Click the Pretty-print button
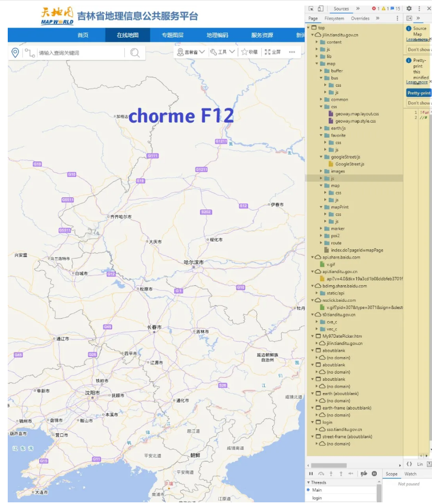 pyautogui.click(x=419, y=93)
